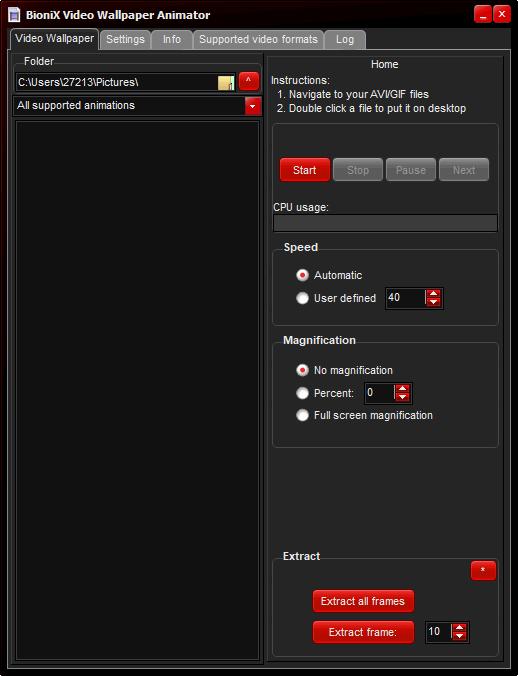This screenshot has width=518, height=676.
Task: Increase magnification Percent with up arrow
Action: click(402, 389)
